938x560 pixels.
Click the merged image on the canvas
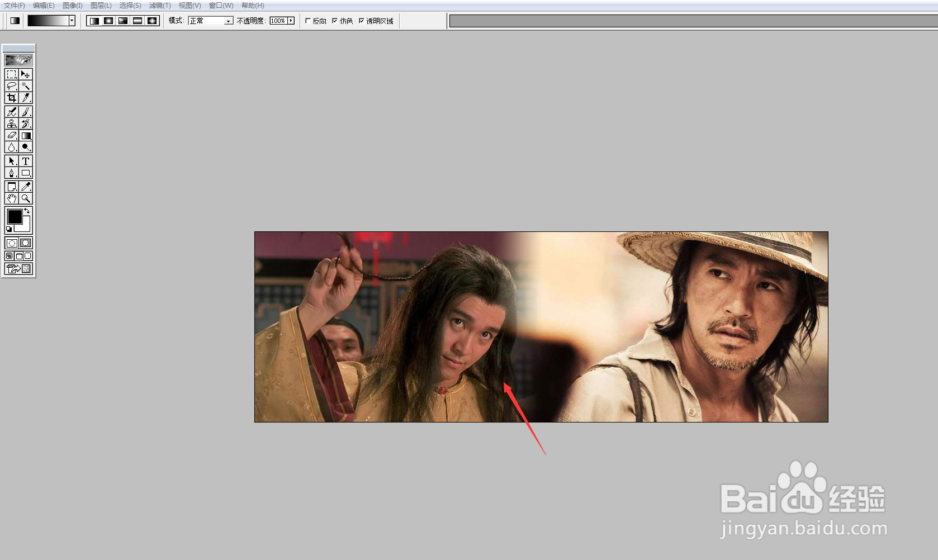point(541,327)
